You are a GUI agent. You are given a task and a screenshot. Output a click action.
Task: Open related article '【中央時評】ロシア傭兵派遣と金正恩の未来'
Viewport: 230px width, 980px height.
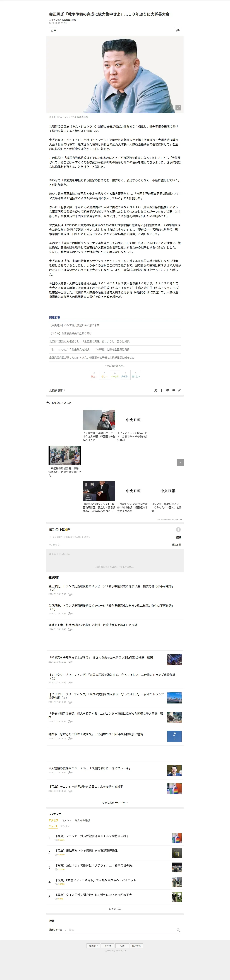point(74,325)
